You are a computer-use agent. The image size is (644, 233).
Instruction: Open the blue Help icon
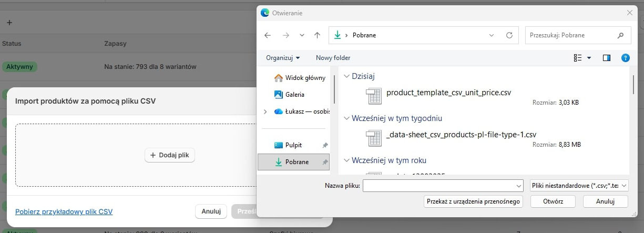[x=625, y=58]
